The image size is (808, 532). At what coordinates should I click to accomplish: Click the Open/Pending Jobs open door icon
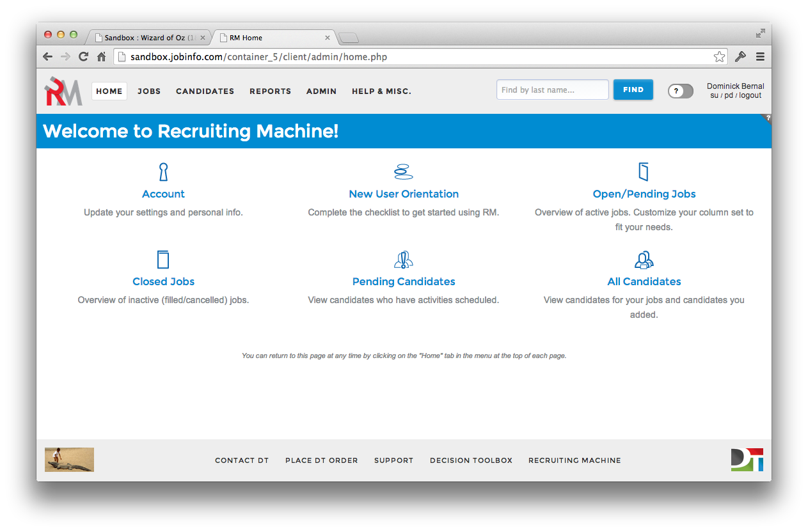[644, 171]
